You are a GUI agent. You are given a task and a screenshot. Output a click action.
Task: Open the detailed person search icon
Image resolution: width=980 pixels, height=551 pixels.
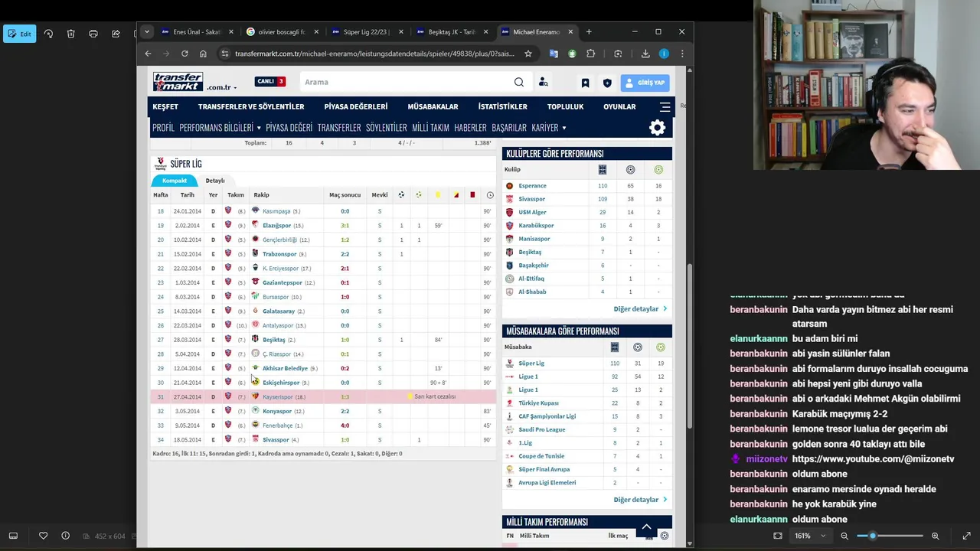coord(543,82)
